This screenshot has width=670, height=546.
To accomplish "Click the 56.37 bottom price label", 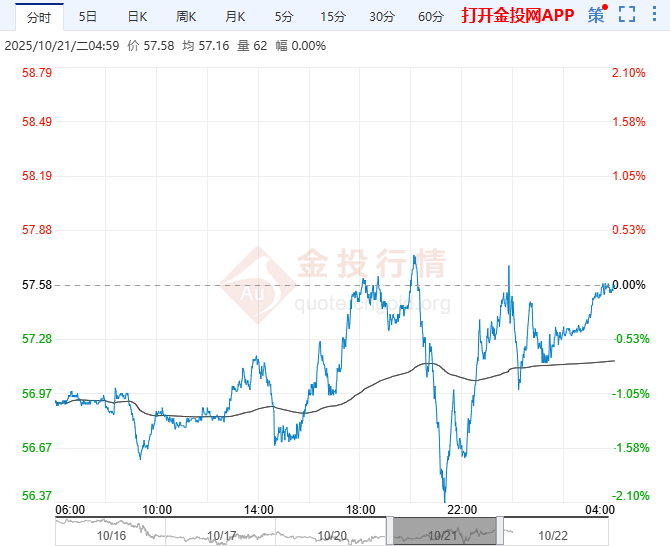I will point(37,496).
